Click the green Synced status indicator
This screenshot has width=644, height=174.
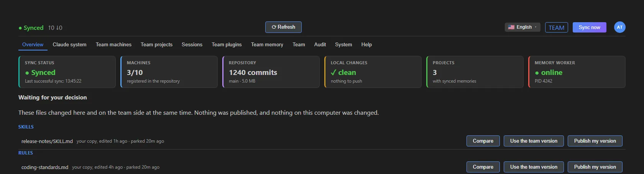31,28
